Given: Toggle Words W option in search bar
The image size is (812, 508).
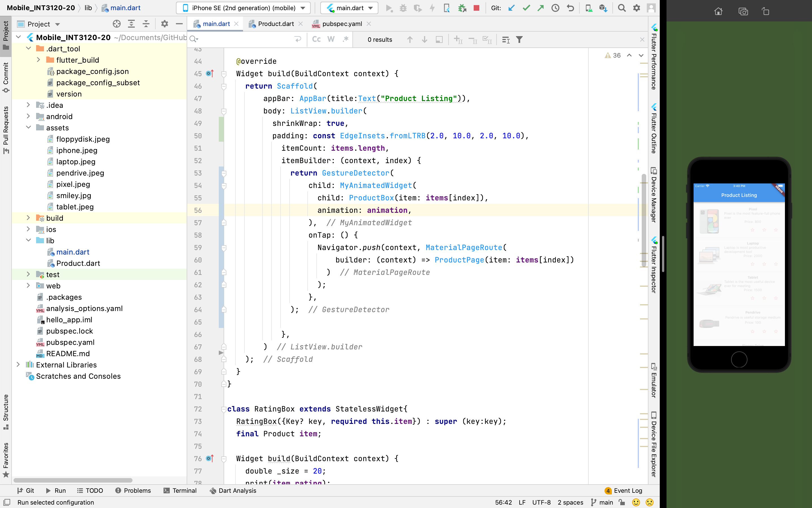Looking at the screenshot, I should (331, 39).
